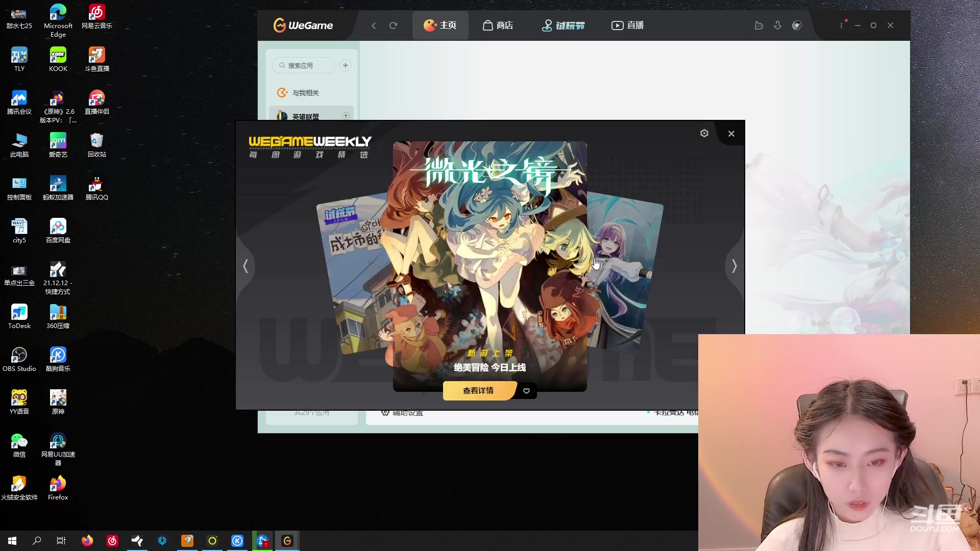Click the Windows Start button
Image resolution: width=980 pixels, height=551 pixels.
[x=12, y=541]
